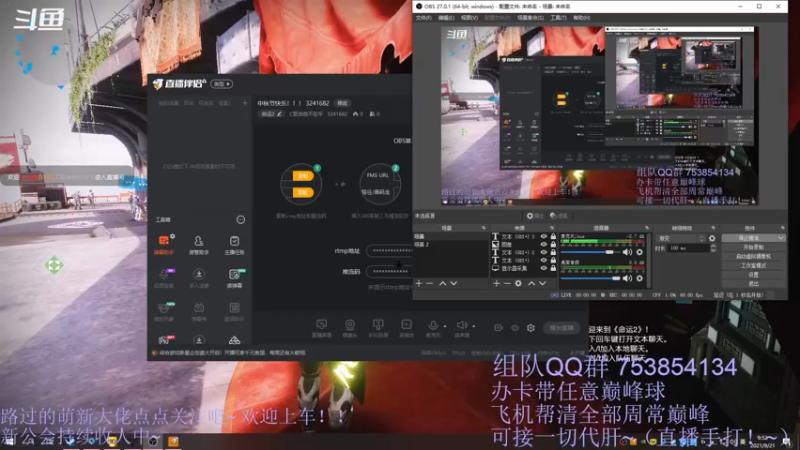Open the 工具(T) menu in OBS
This screenshot has width=800, height=450.
click(x=558, y=17)
